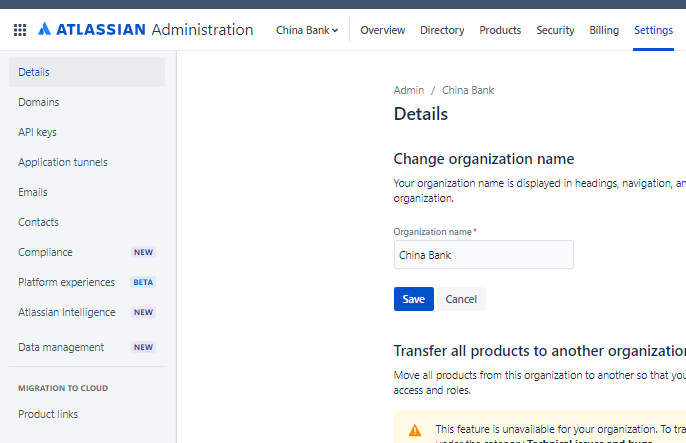Open Domains in the sidebar
The image size is (686, 443).
[87, 102]
